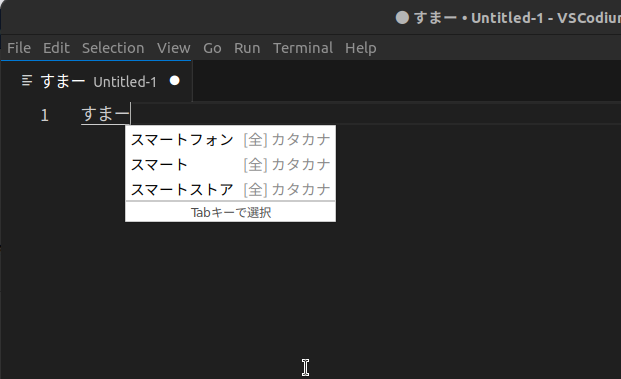The height and width of the screenshot is (379, 621).
Task: Click line number 1 in the gutter
Action: 44,115
